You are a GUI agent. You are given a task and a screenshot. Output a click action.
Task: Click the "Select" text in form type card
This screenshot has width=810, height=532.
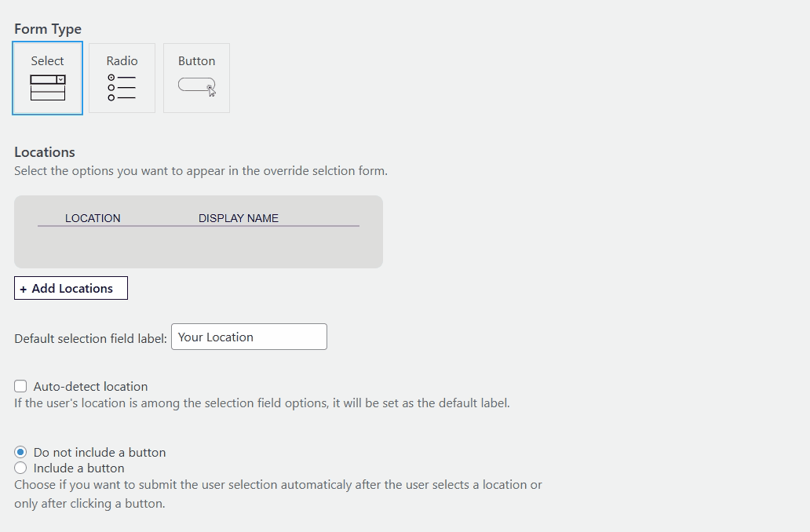[x=47, y=60]
